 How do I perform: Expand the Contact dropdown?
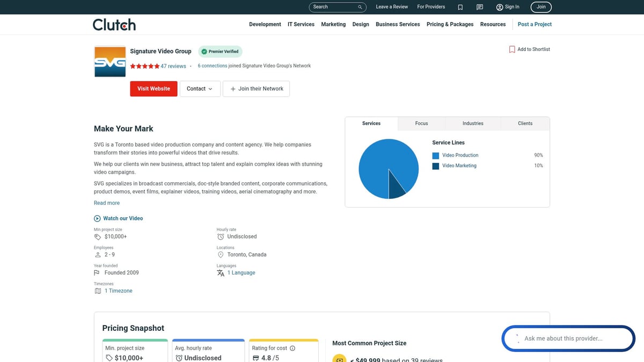pos(200,88)
